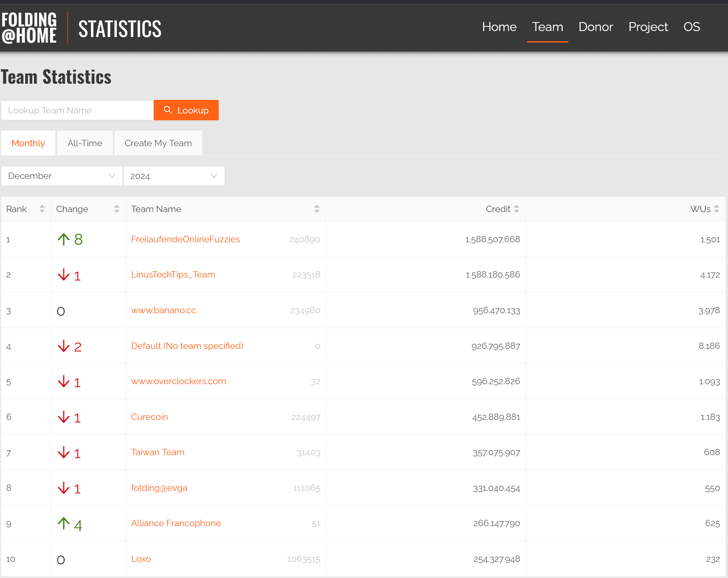Open www.banano.cc team link
The height and width of the screenshot is (578, 728).
click(164, 310)
